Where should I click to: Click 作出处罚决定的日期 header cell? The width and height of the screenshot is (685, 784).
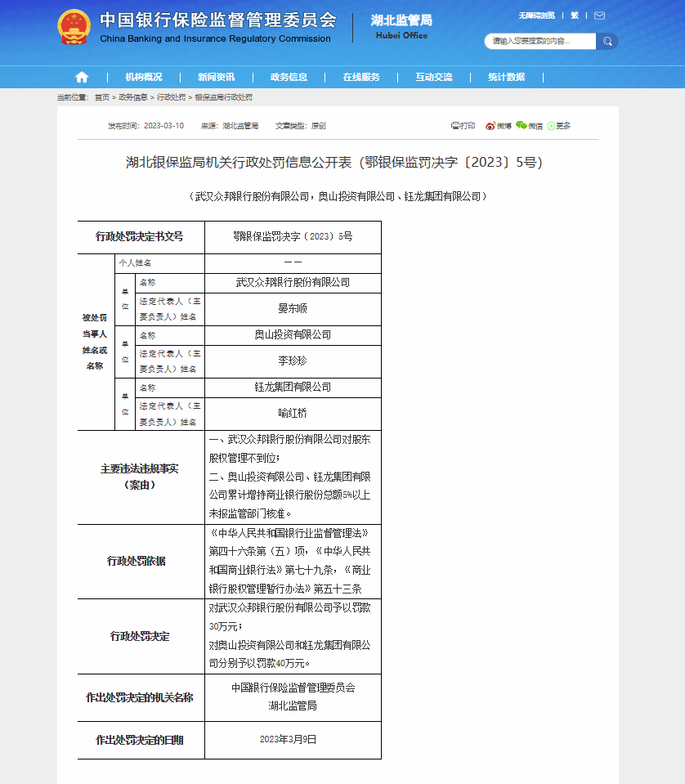141,740
